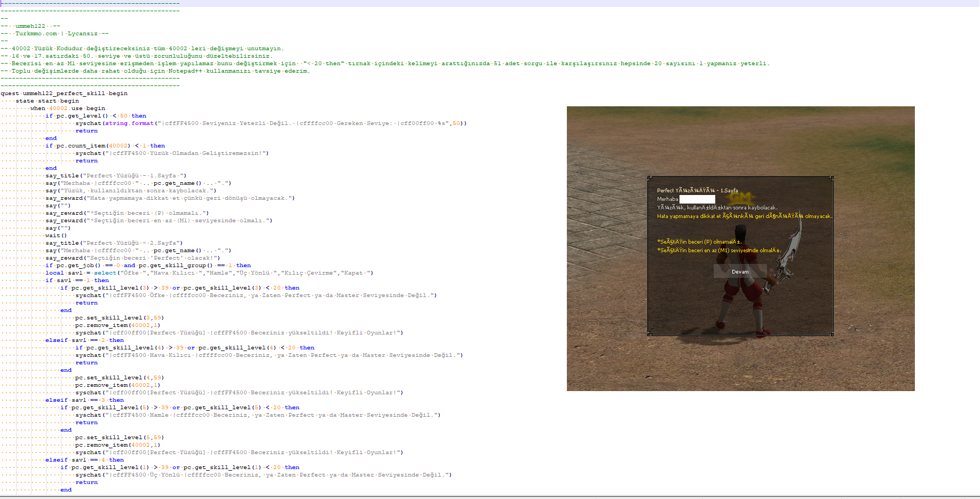Image resolution: width=980 pixels, height=499 pixels.
Task: Click the '(M1) seviyesinde' requirement line in dialog
Action: tap(718, 250)
